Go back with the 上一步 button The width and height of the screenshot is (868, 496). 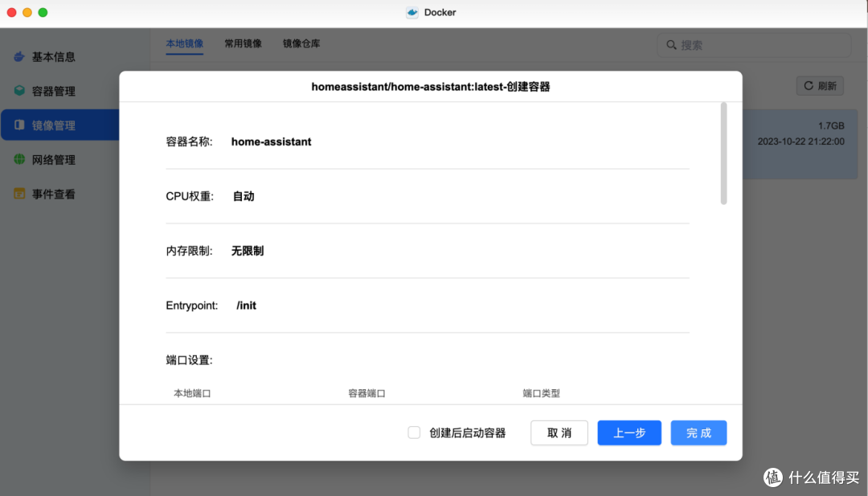click(629, 432)
